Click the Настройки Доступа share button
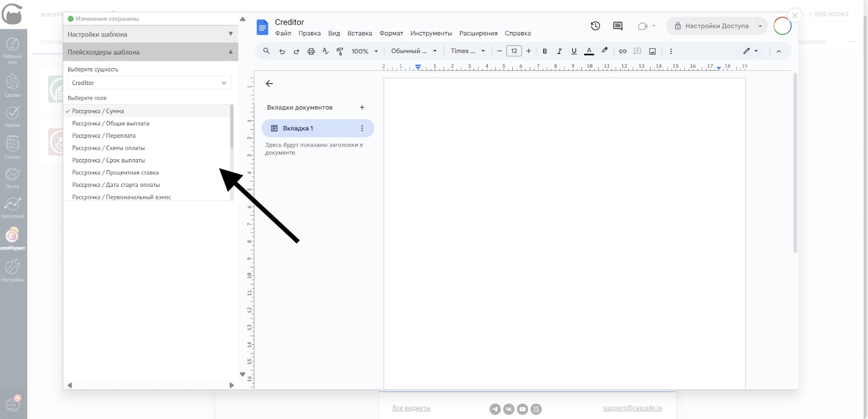This screenshot has width=868, height=419. [711, 26]
